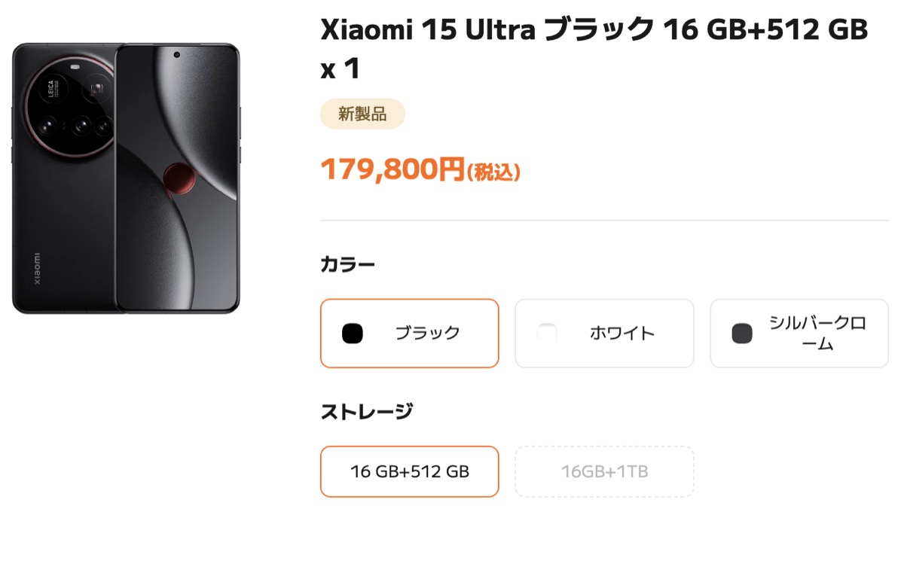Click the 179,800円 price text
Viewport: 904px width, 588px height.
pyautogui.click(x=392, y=170)
